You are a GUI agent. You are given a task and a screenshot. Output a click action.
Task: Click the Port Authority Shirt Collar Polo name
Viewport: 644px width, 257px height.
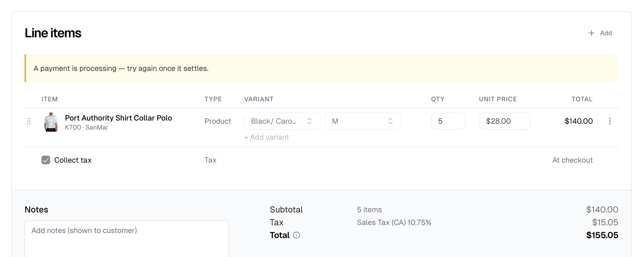(x=118, y=118)
